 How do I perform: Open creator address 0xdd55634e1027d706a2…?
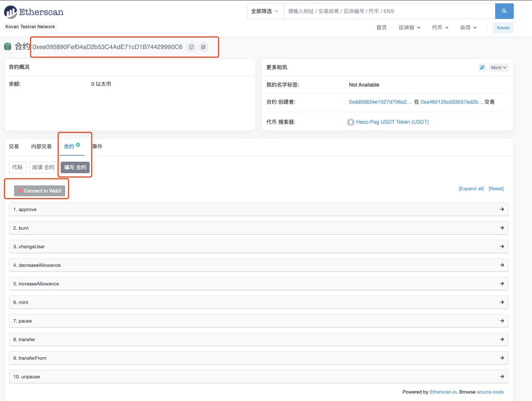point(380,102)
